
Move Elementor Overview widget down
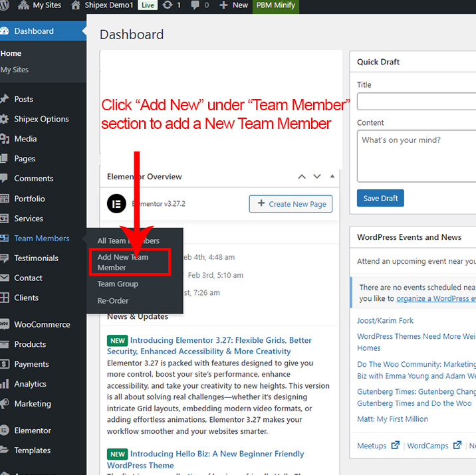[317, 177]
